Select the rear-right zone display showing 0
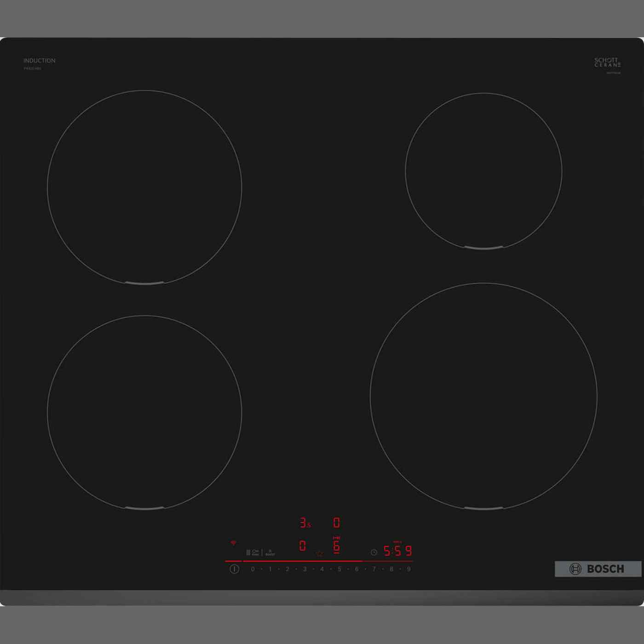Image resolution: width=644 pixels, height=644 pixels. pos(337,523)
